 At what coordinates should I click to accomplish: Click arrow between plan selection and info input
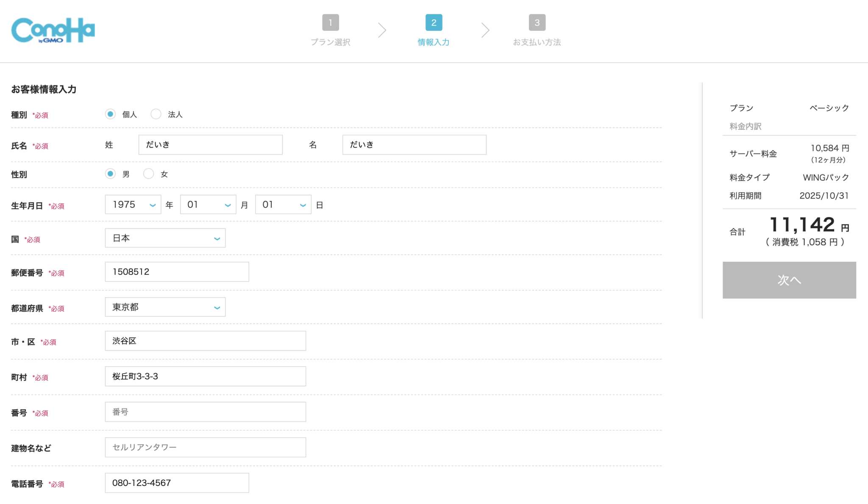pos(382,30)
